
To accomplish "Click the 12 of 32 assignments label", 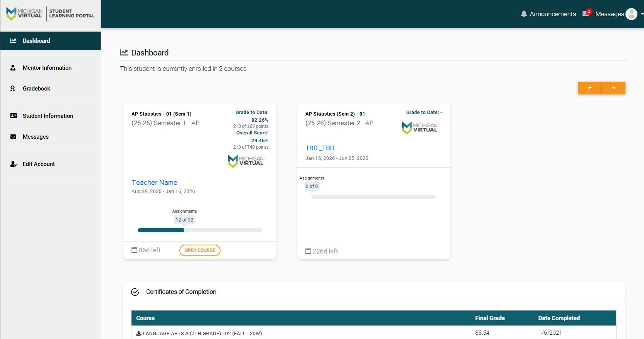I will click(184, 220).
